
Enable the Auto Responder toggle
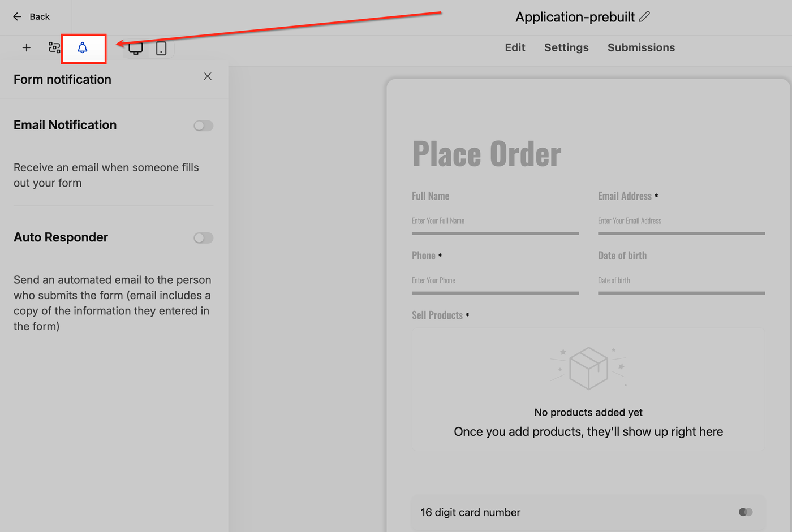tap(203, 238)
